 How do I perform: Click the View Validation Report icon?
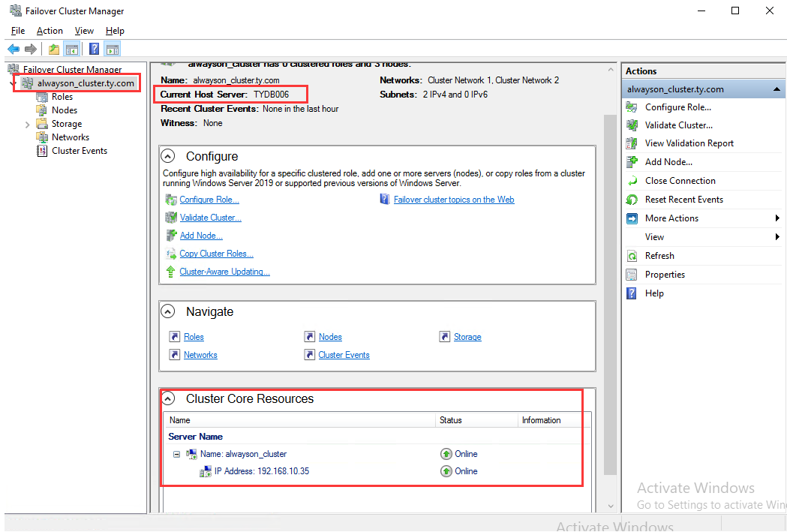632,143
